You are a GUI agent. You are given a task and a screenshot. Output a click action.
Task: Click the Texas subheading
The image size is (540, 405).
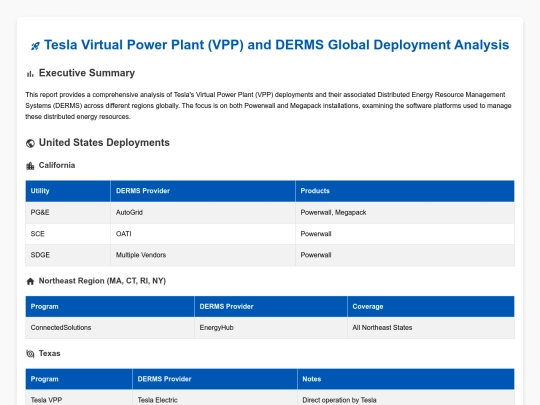[x=50, y=353]
